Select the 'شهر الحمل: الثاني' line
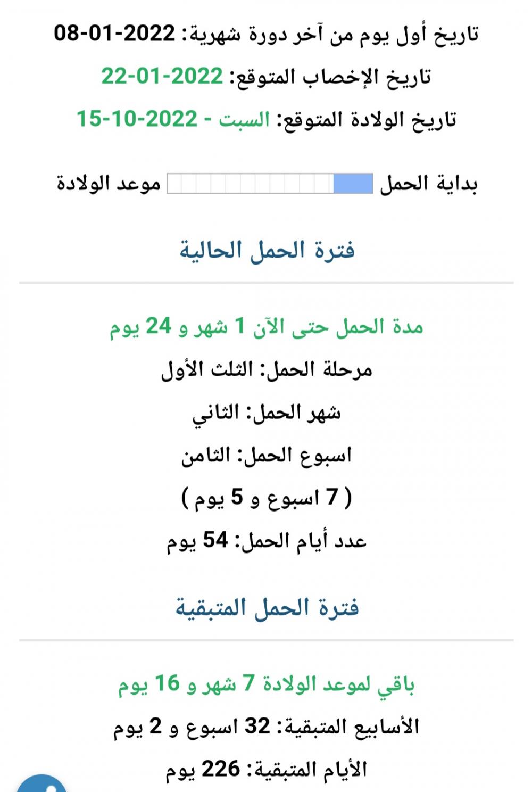Screen dimensions: 532x792 pos(267,412)
